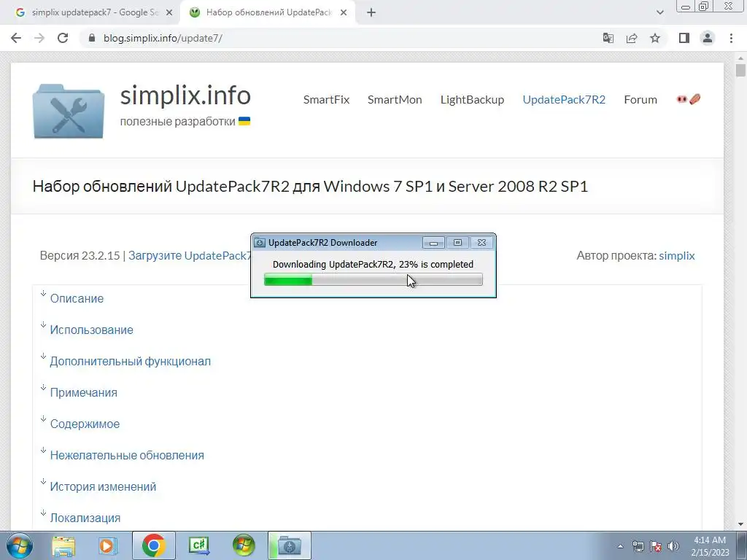Open the Windows Start button
This screenshot has height=560, width=747.
click(x=20, y=545)
